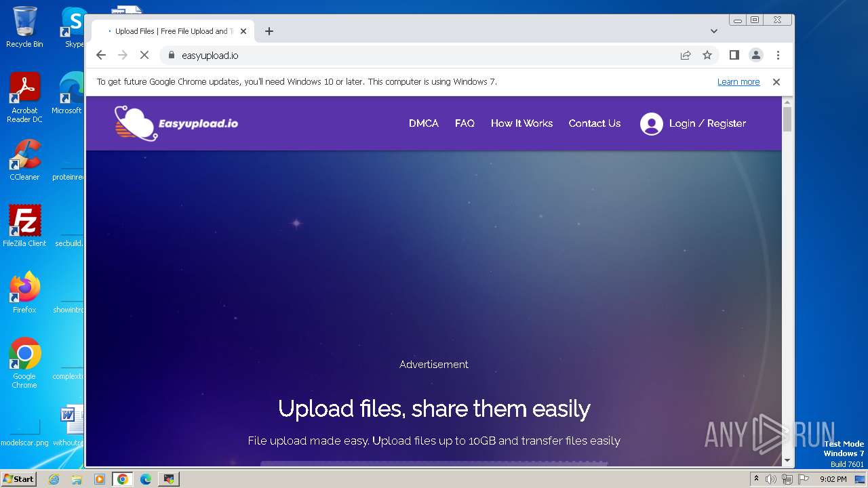Select the Upload Files tab

[172, 31]
